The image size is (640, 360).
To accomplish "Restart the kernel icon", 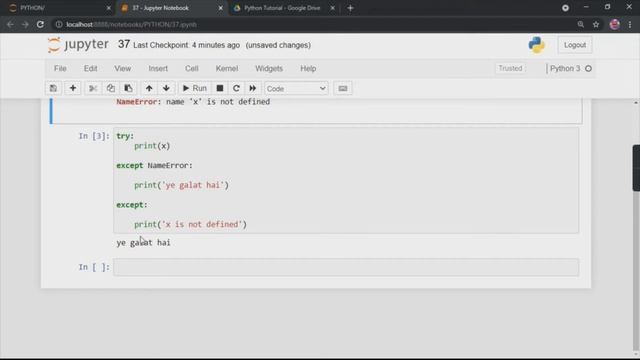I will tap(236, 88).
